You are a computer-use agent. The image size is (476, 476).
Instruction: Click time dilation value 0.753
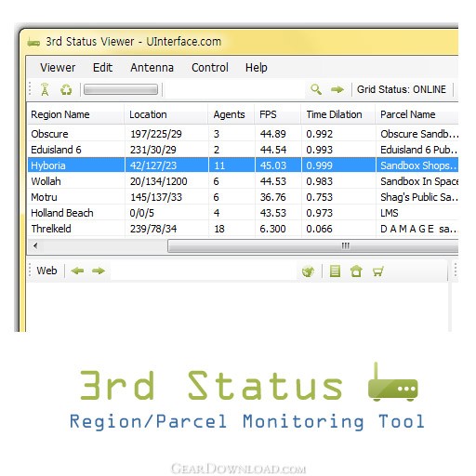319,197
